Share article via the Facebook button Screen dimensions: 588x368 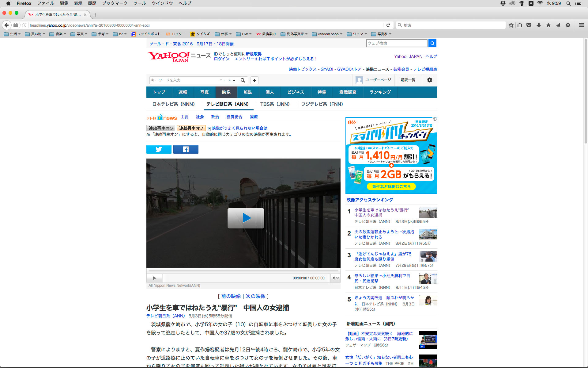click(x=186, y=149)
